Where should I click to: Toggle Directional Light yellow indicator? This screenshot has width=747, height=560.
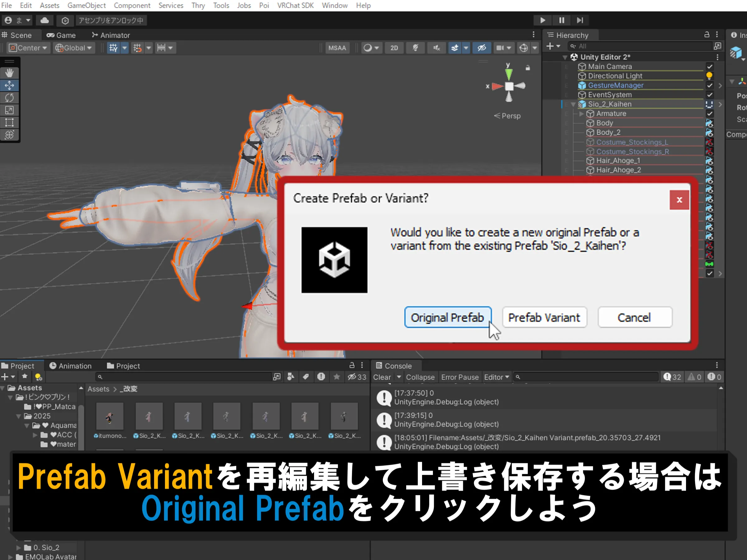point(710,76)
